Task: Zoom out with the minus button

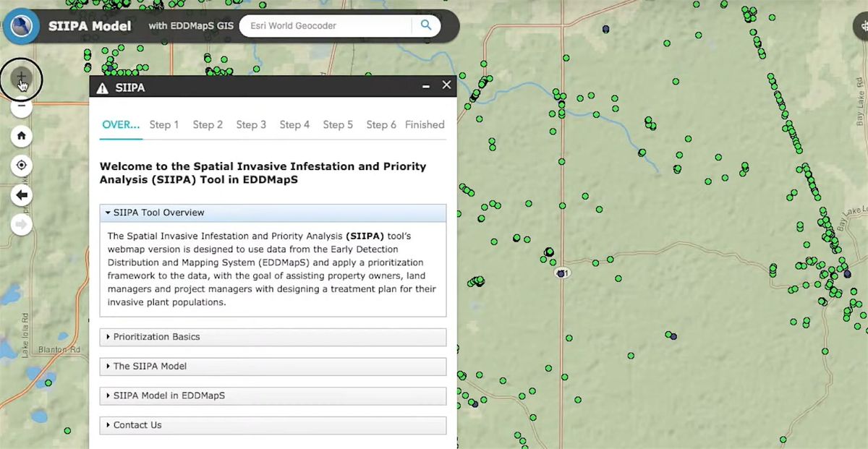Action: [x=22, y=107]
